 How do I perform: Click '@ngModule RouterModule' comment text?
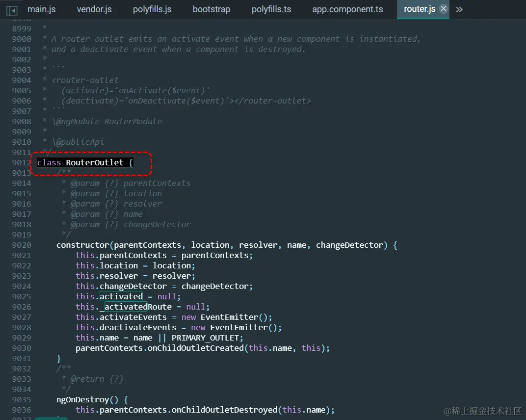click(x=109, y=122)
